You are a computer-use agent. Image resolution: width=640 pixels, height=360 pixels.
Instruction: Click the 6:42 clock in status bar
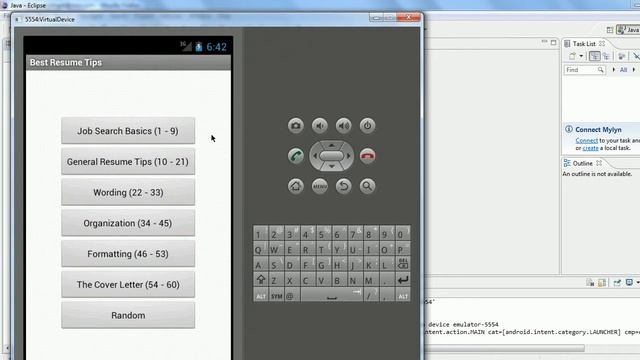[216, 47]
